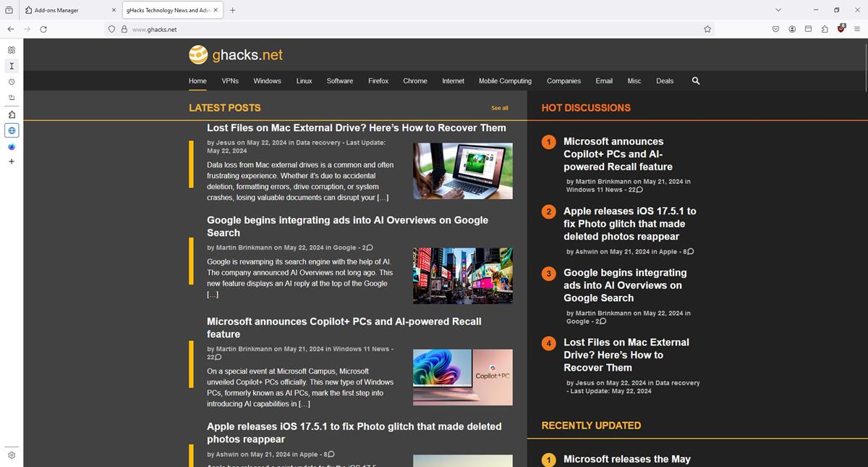The width and height of the screenshot is (868, 467).
Task: Click the ghacks.net logo
Action: point(236,55)
